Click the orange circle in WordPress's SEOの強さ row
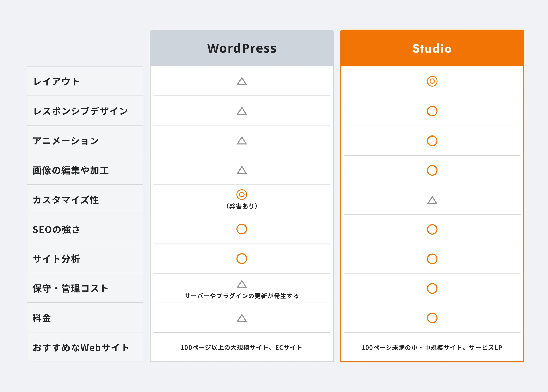548x392 pixels. tap(242, 229)
